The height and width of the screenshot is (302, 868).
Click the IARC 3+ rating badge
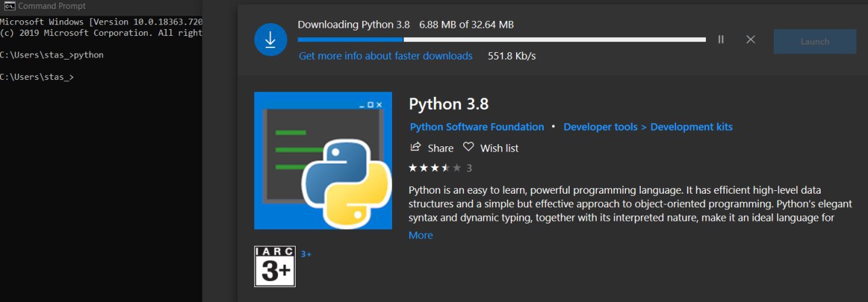tap(275, 266)
